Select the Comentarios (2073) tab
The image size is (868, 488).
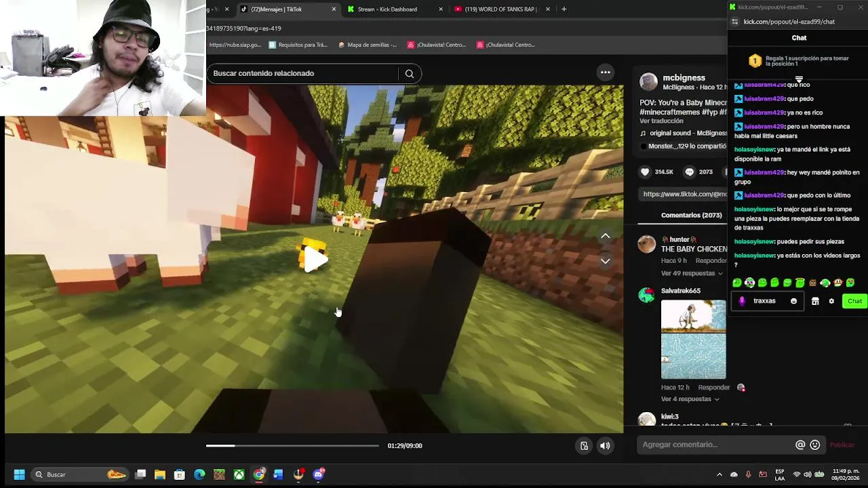point(691,216)
